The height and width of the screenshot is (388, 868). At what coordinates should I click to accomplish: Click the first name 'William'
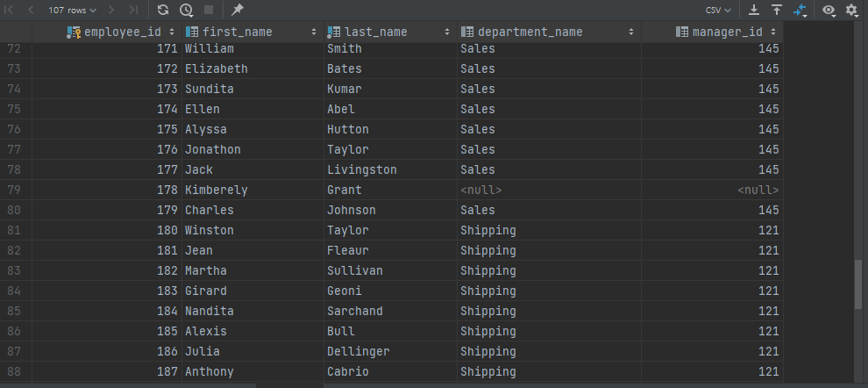click(210, 49)
